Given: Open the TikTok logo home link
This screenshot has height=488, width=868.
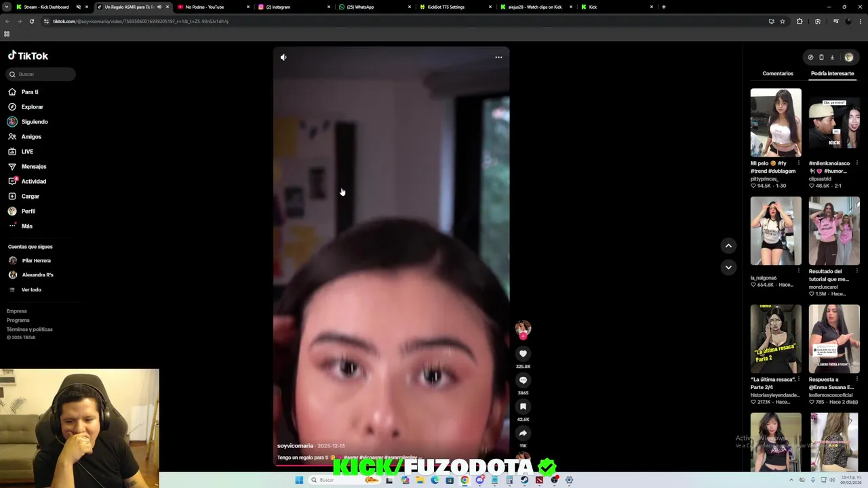Looking at the screenshot, I should click(28, 56).
